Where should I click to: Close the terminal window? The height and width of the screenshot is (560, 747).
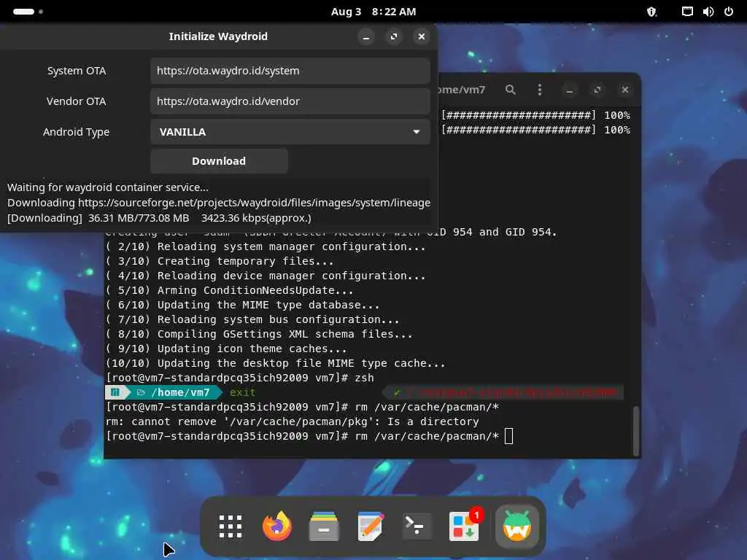pyautogui.click(x=625, y=90)
